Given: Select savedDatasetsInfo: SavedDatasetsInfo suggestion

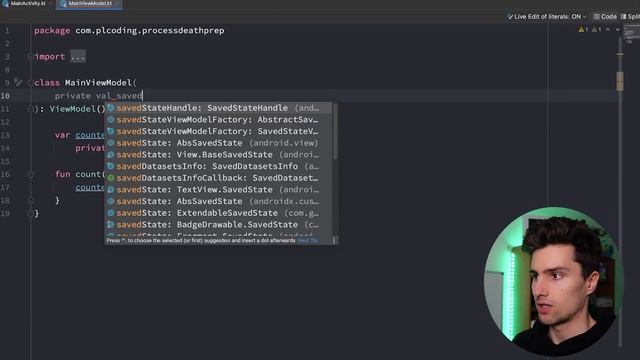Looking at the screenshot, I should coord(219,166).
